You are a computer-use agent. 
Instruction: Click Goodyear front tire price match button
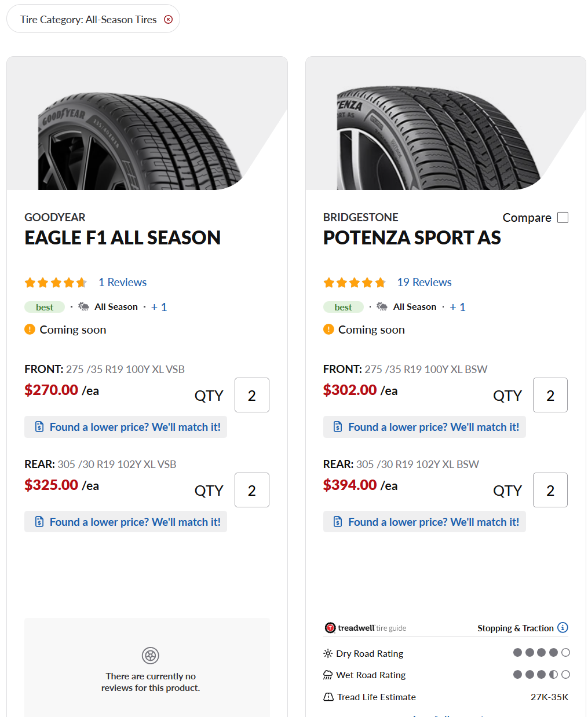coord(126,427)
